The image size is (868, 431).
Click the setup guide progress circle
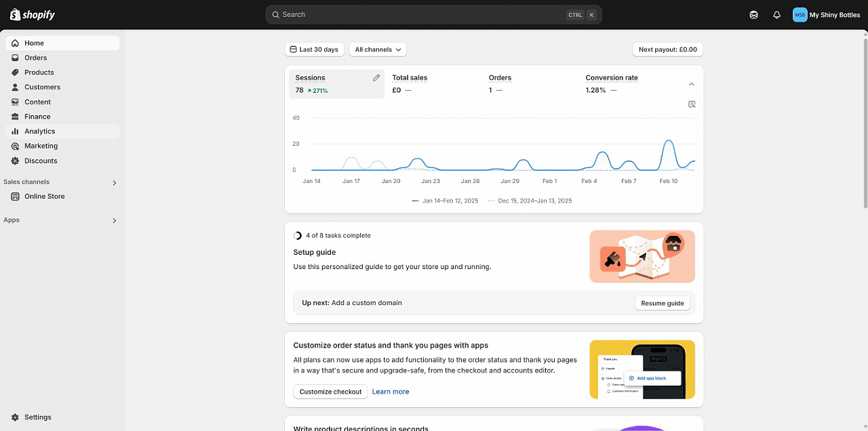(x=298, y=236)
